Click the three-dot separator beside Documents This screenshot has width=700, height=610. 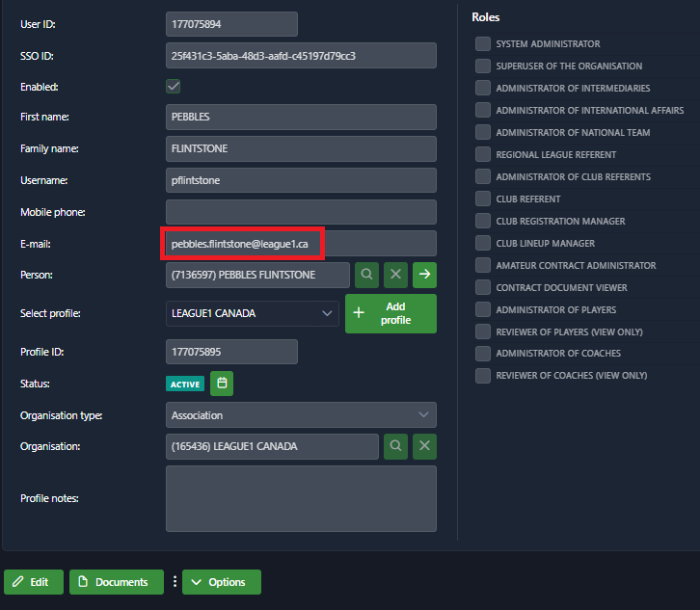click(175, 582)
